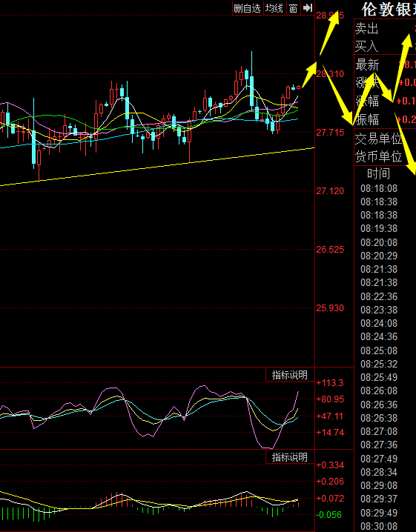Click the 25.930 price axis label
Image resolution: width=416 pixels, height=532 pixels.
[x=330, y=308]
